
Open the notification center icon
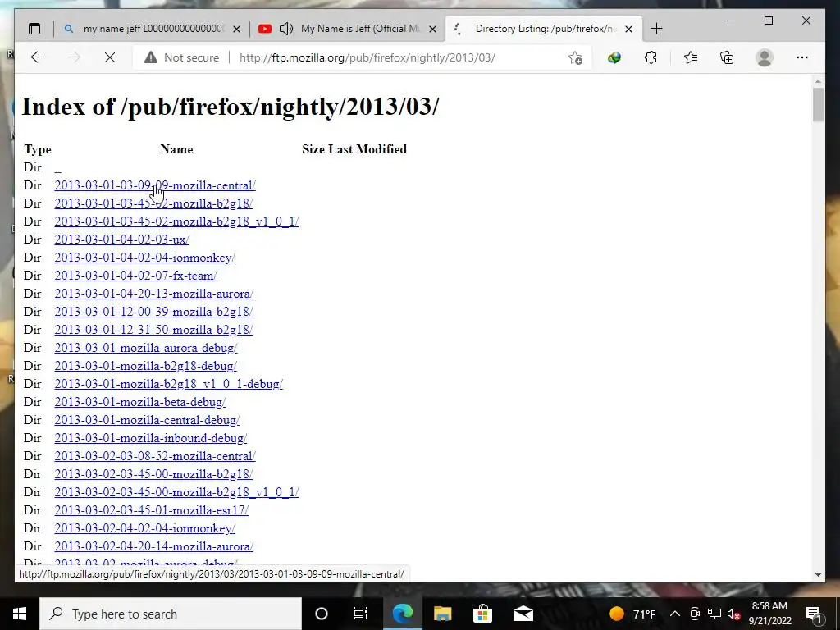pos(814,614)
